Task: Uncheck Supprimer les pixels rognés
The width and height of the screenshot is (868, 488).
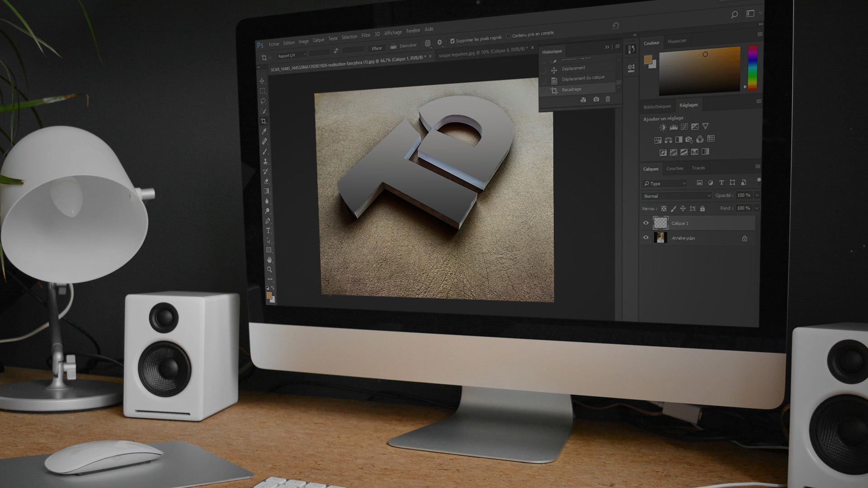Action: [x=453, y=41]
